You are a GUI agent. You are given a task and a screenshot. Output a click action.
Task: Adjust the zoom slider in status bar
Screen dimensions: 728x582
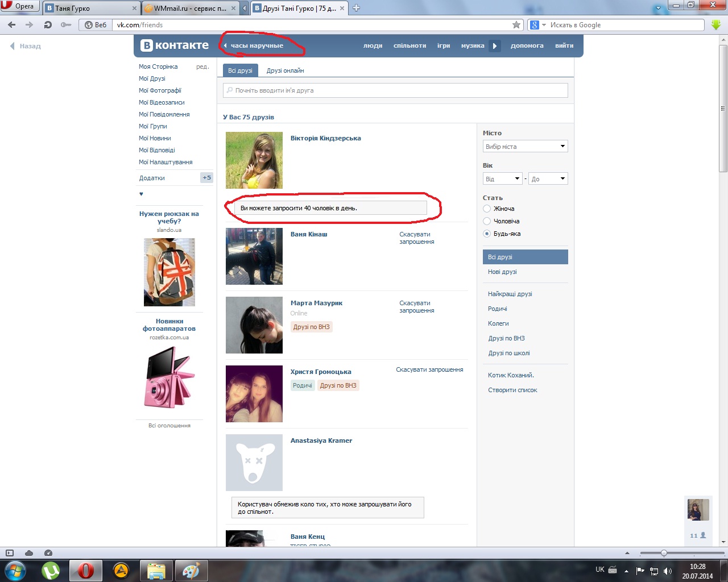pyautogui.click(x=664, y=553)
